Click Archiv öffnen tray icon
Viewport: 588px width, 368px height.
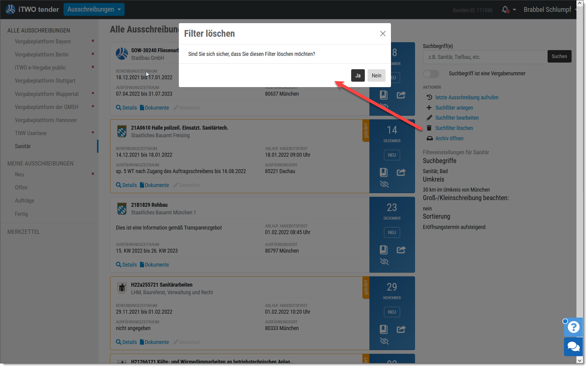(430, 138)
